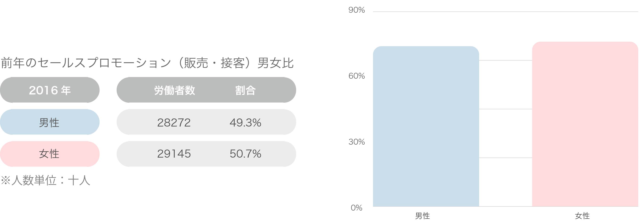Click the female worker count 29145
Screen dimensions: 644x224
tap(174, 154)
